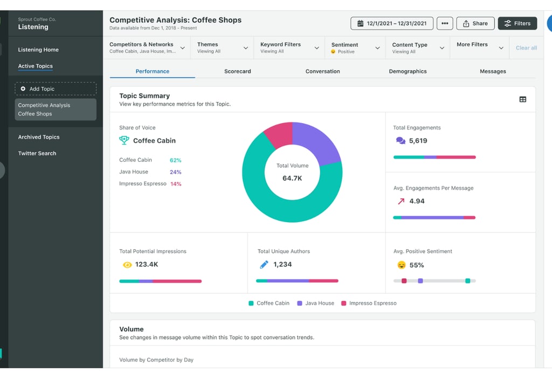Click the Java House 24% row

tap(150, 172)
